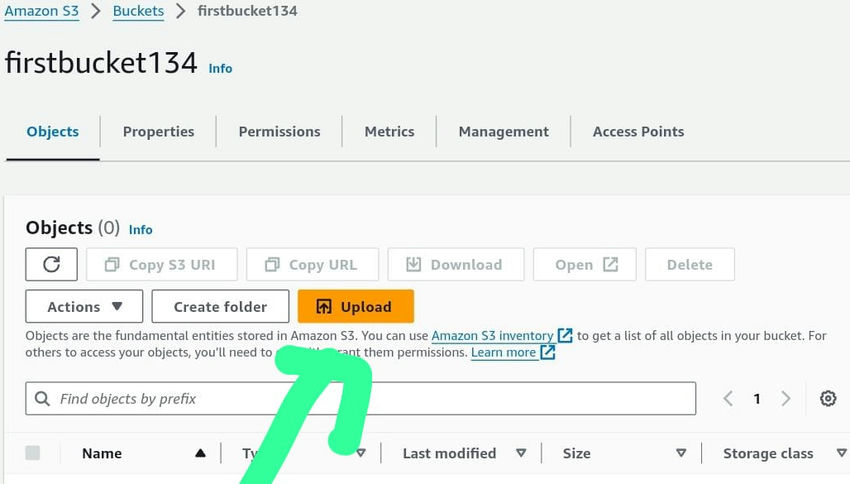
Task: Click the Storage class column header
Action: pyautogui.click(x=768, y=453)
